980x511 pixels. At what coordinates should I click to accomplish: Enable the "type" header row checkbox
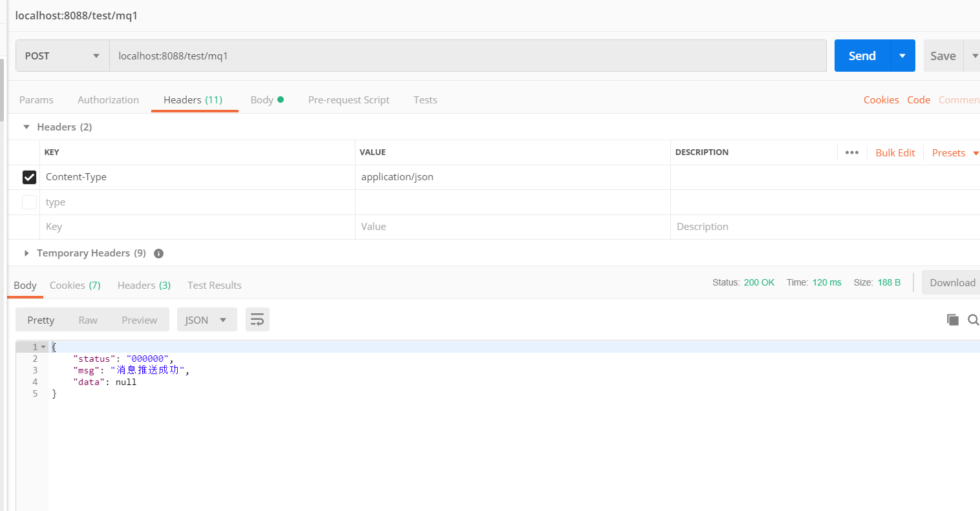29,202
